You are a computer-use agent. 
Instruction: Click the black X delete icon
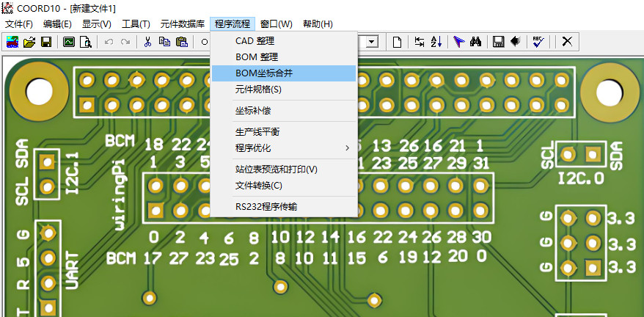pos(567,42)
